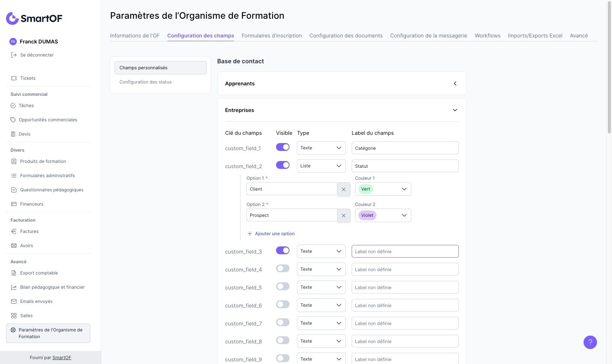Expand the Apprenants section
612x364 pixels.
tap(455, 84)
